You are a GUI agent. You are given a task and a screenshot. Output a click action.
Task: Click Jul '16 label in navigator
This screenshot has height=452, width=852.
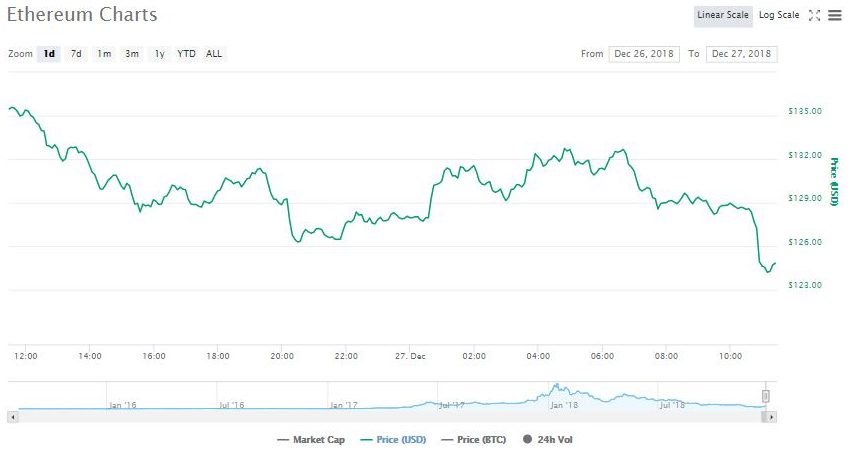pos(232,405)
